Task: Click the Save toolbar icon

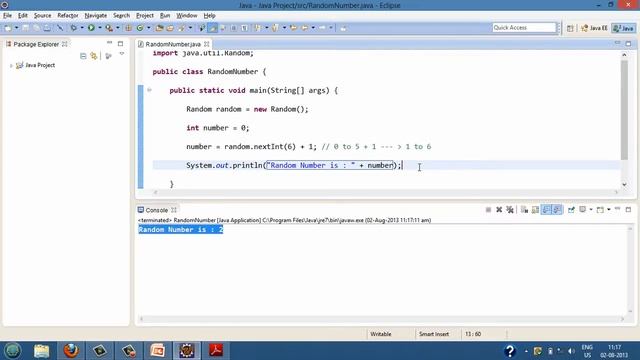Action: coord(25,28)
